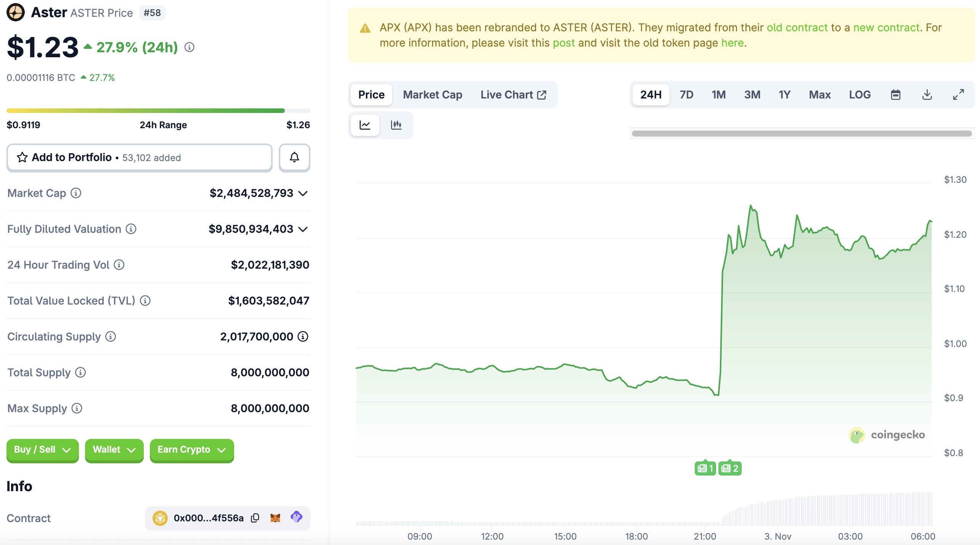Set a price alert with the bell icon
Screen dimensions: 980x545
tap(294, 157)
